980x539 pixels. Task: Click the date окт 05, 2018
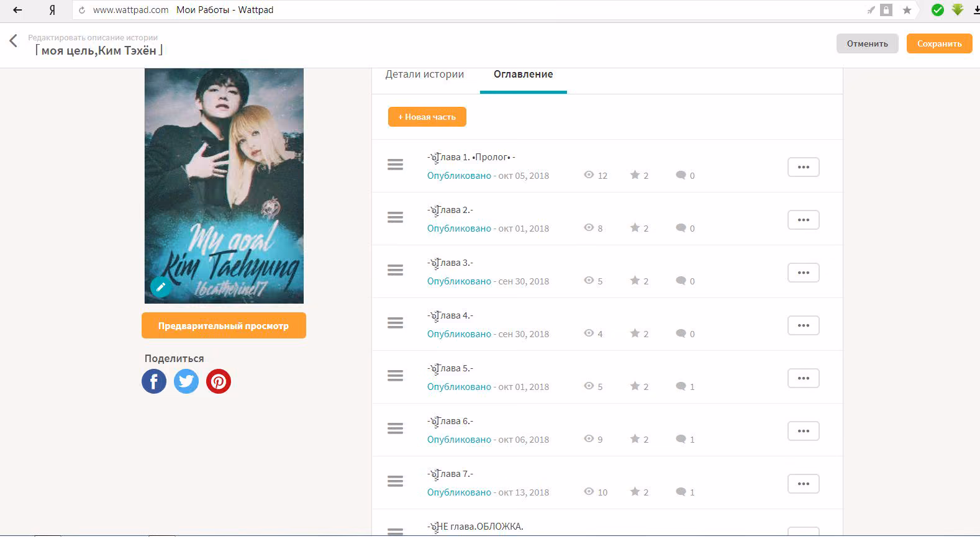point(524,176)
